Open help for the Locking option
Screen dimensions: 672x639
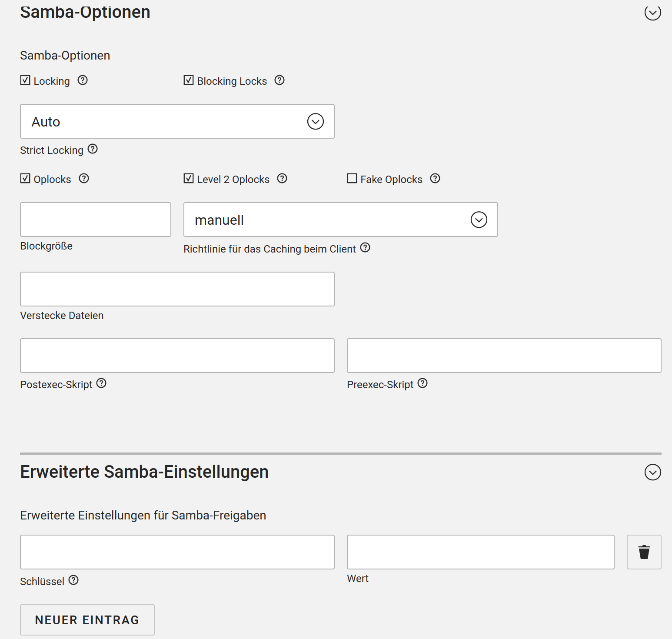[x=83, y=80]
